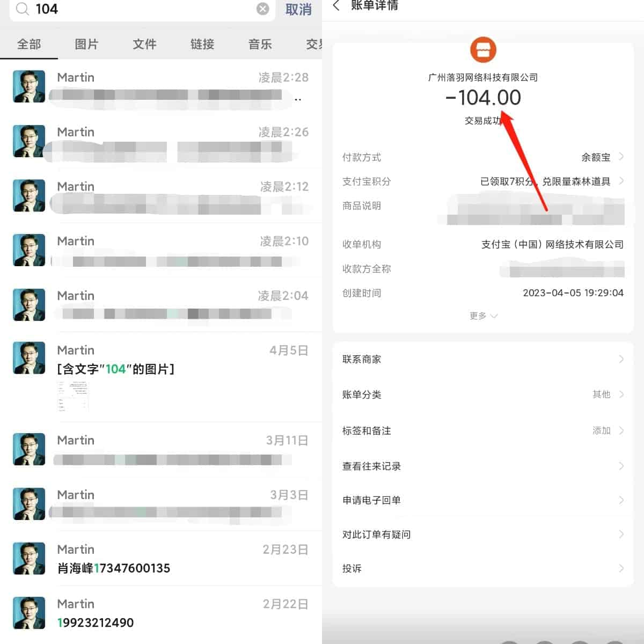Go back using the bill details arrow
The width and height of the screenshot is (644, 644).
[336, 6]
